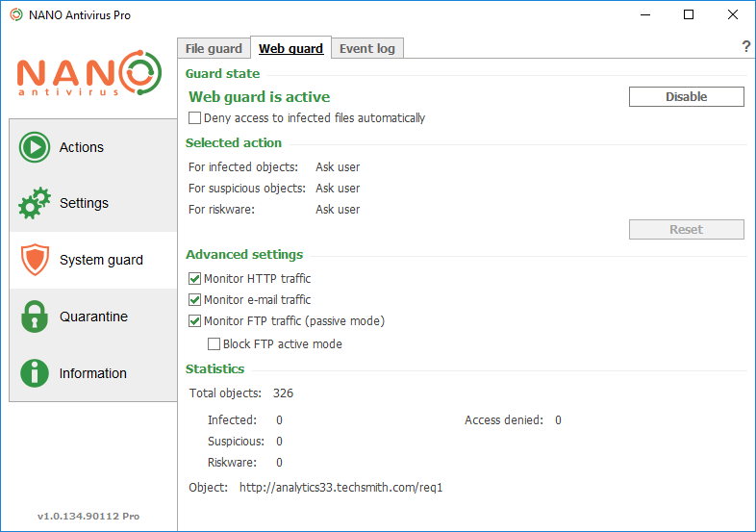756x532 pixels.
Task: Uncheck Monitor e-mail traffic
Action: (x=195, y=299)
